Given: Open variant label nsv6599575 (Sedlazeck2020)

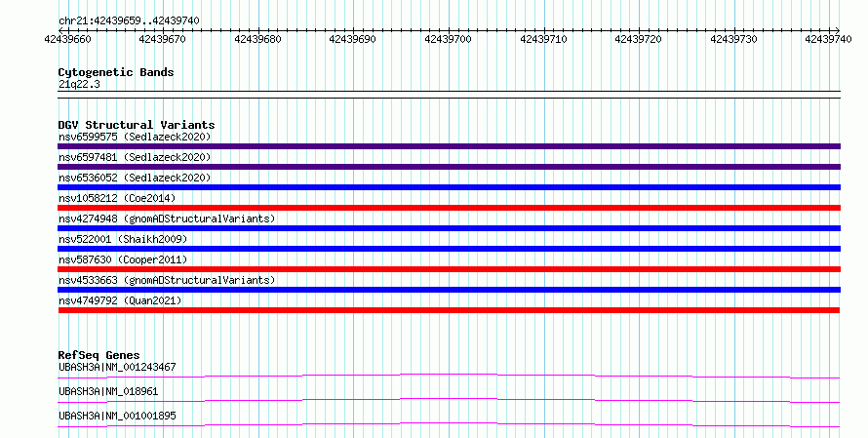Looking at the screenshot, I should point(135,137).
